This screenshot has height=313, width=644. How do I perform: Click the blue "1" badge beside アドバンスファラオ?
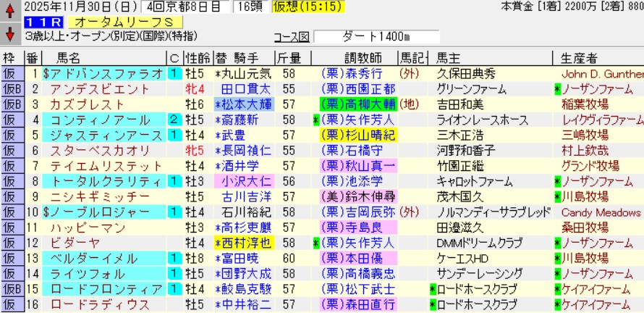point(174,73)
